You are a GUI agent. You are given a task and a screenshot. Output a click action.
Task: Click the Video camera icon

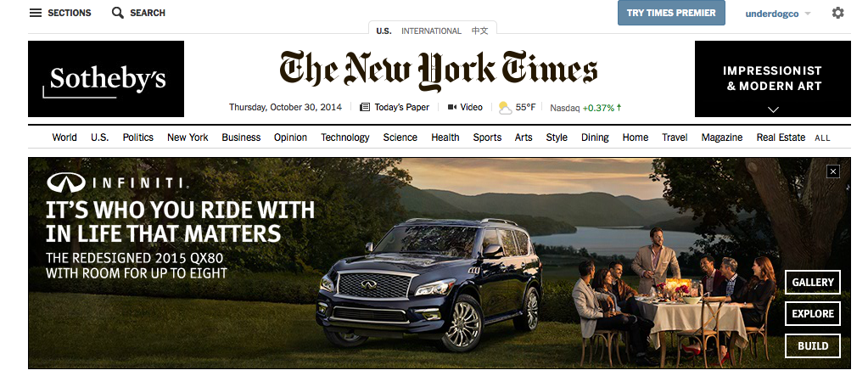click(451, 108)
